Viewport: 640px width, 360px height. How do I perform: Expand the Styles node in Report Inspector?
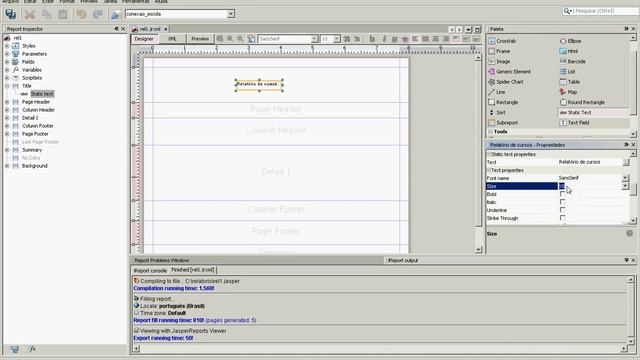click(7, 46)
